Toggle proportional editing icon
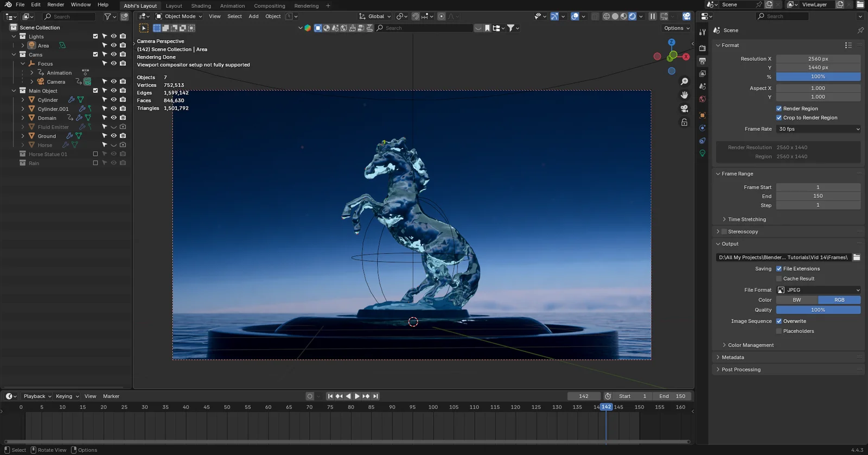This screenshot has width=868, height=455. click(x=442, y=16)
